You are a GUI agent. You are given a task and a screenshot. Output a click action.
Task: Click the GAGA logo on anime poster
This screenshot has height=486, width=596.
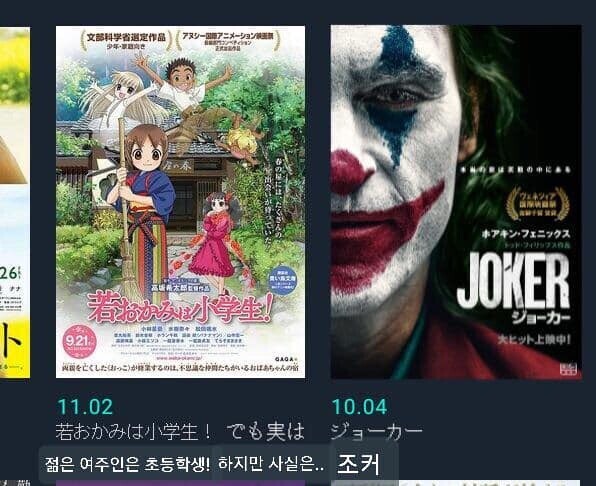coord(285,359)
